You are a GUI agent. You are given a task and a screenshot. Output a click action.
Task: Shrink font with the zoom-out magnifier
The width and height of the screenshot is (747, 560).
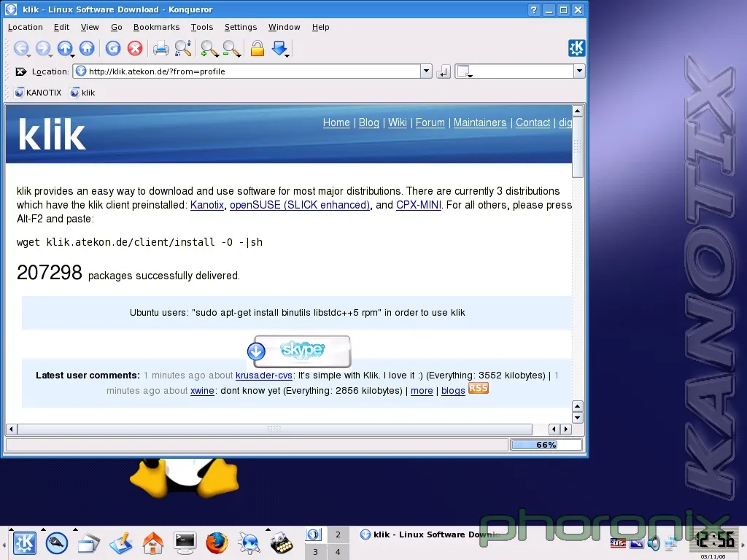[x=231, y=48]
